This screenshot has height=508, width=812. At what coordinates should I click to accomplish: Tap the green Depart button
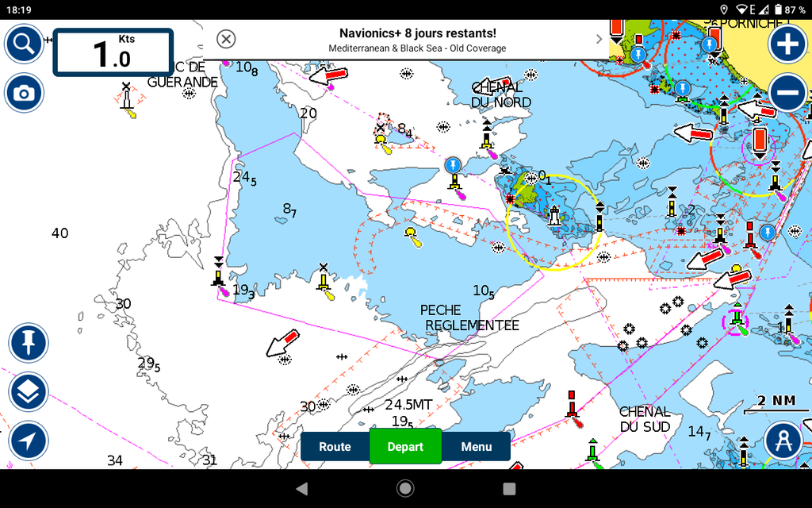405,446
